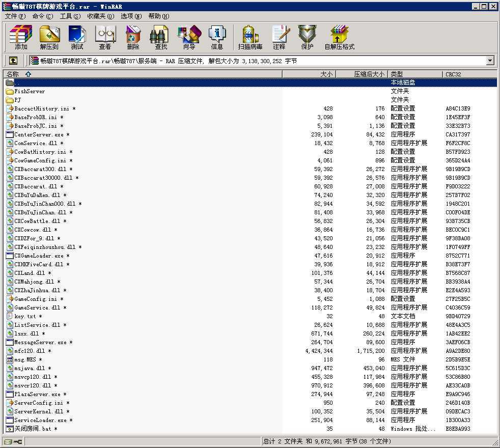Select the CenterServer.exe file
This screenshot has height=448, width=500.
pyautogui.click(x=39, y=134)
